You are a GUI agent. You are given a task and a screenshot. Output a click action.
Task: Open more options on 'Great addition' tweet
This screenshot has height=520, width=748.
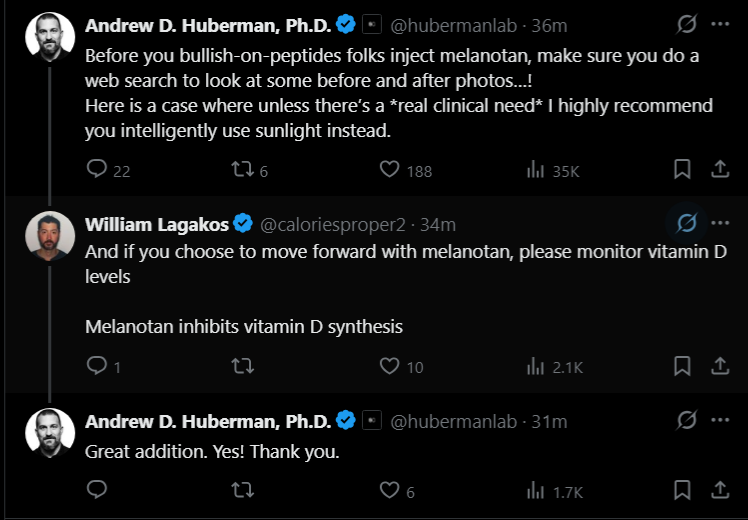click(719, 420)
